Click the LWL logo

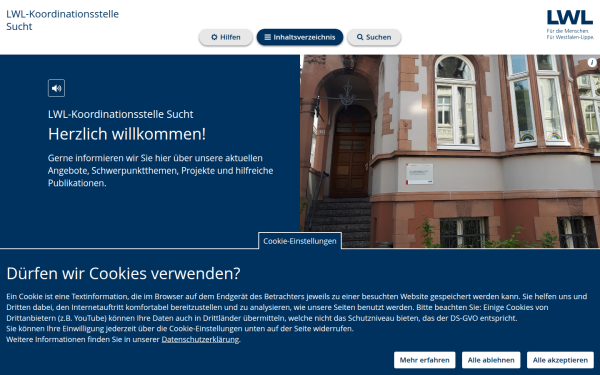click(570, 24)
